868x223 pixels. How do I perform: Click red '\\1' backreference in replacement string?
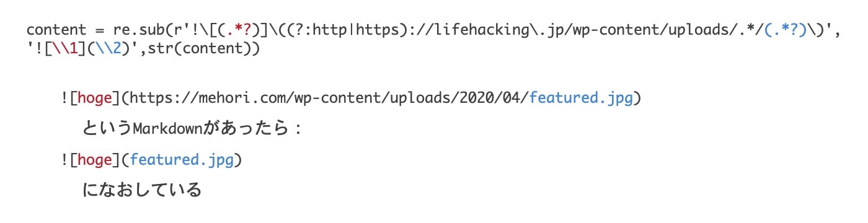(66, 50)
